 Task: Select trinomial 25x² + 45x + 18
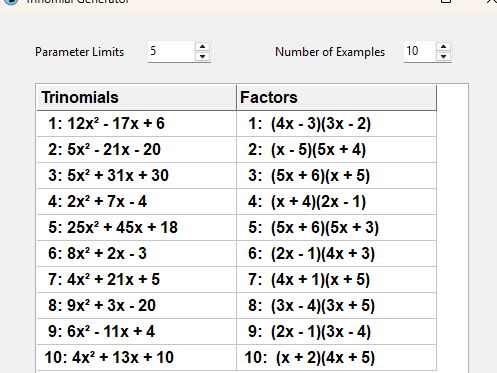[x=136, y=228]
